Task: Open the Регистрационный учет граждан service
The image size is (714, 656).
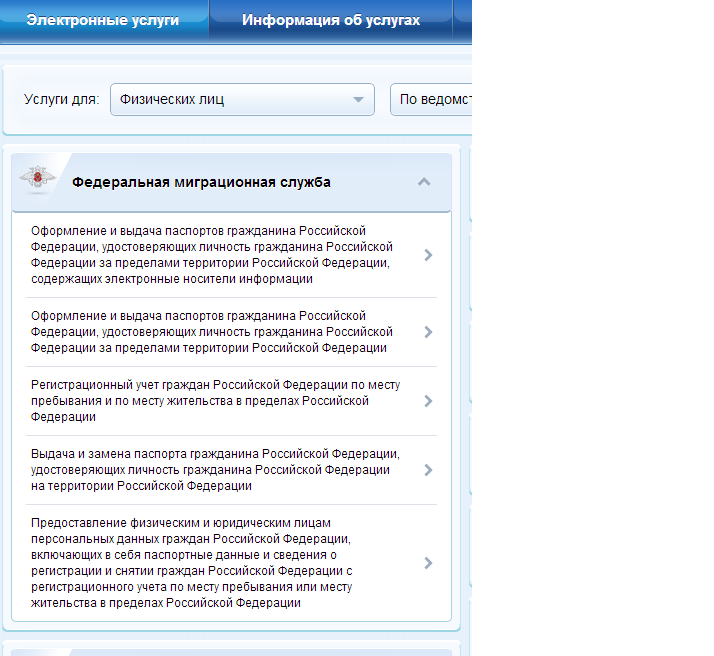Action: point(211,401)
